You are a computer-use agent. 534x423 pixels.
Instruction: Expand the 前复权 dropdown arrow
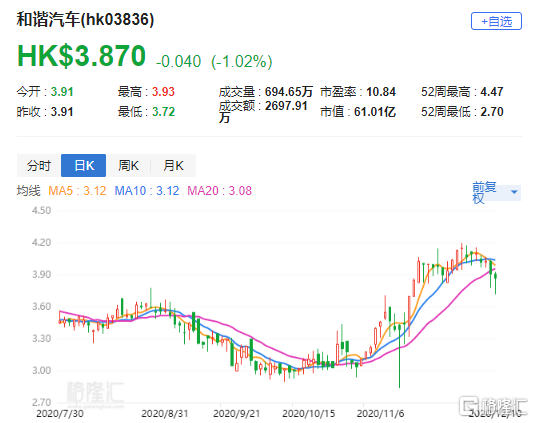514,192
